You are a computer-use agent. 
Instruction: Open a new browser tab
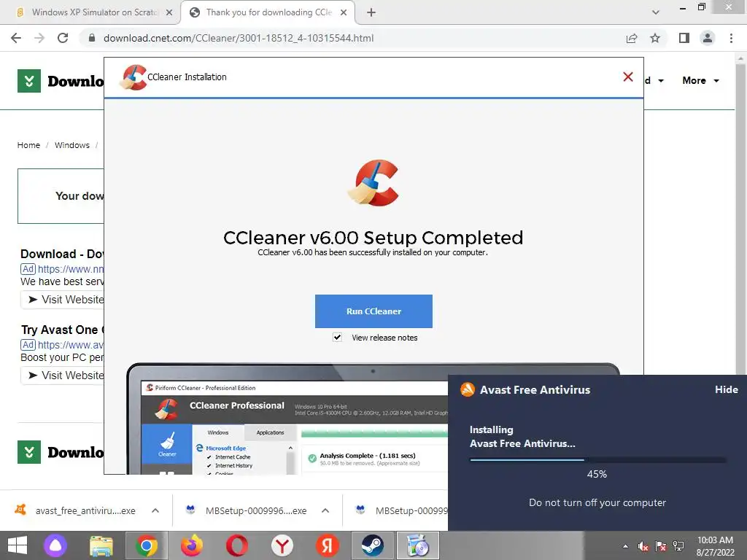click(x=371, y=12)
